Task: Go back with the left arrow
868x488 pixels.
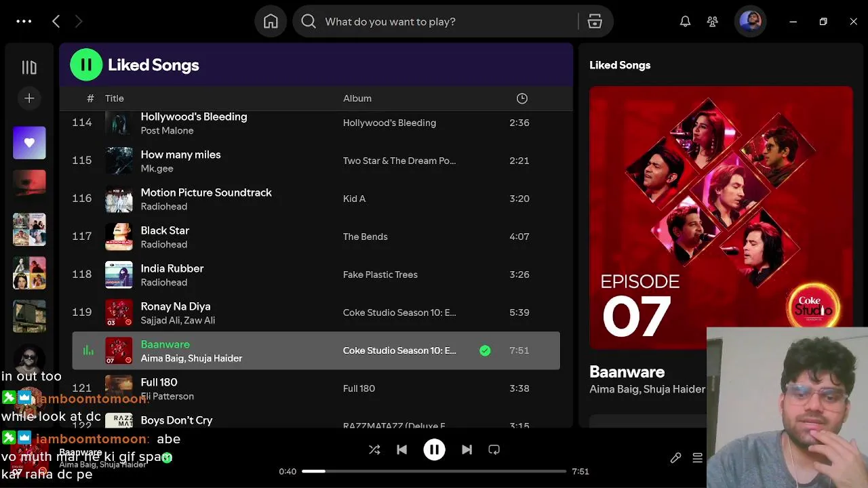Action: (56, 22)
